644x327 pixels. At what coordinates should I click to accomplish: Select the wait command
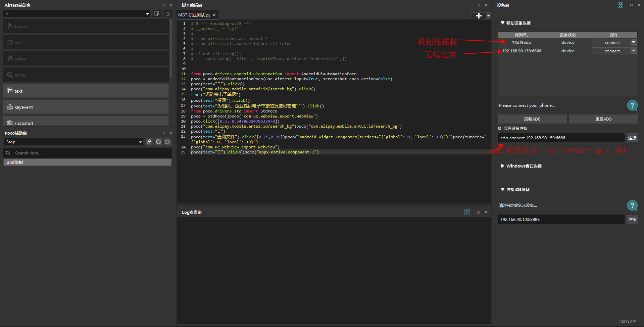(86, 43)
